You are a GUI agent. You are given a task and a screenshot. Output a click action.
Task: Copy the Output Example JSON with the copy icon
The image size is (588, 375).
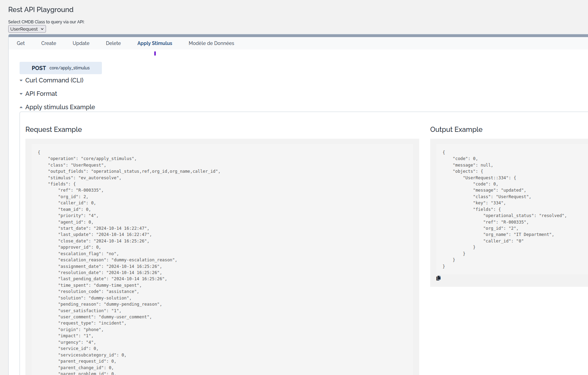(438, 278)
